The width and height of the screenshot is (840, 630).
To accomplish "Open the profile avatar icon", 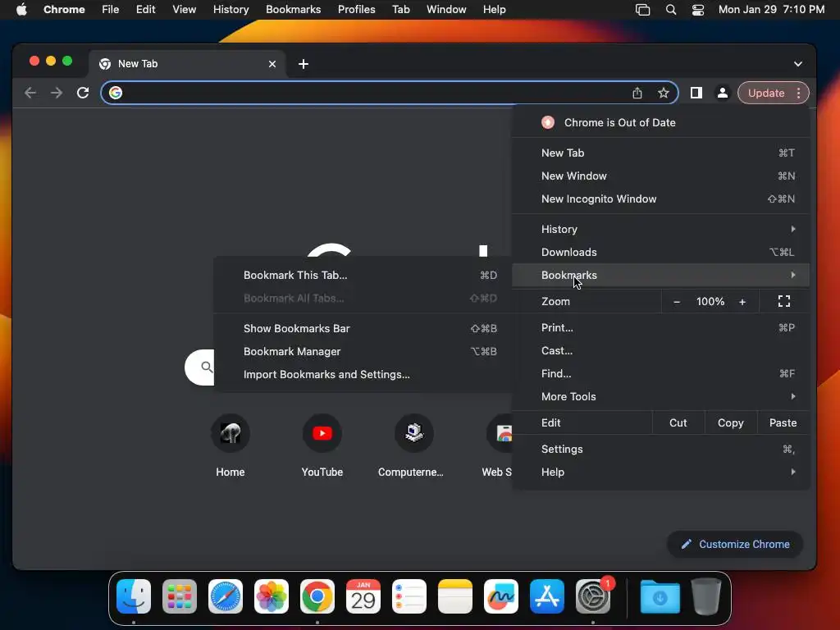I will tap(722, 93).
